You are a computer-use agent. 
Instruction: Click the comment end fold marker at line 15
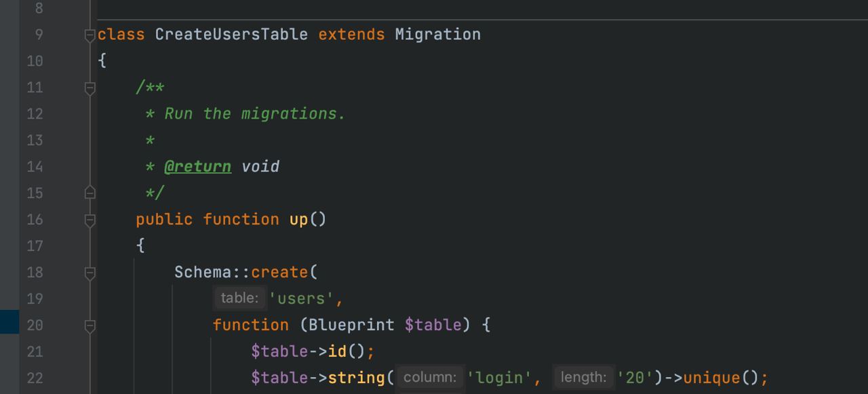[x=90, y=193]
